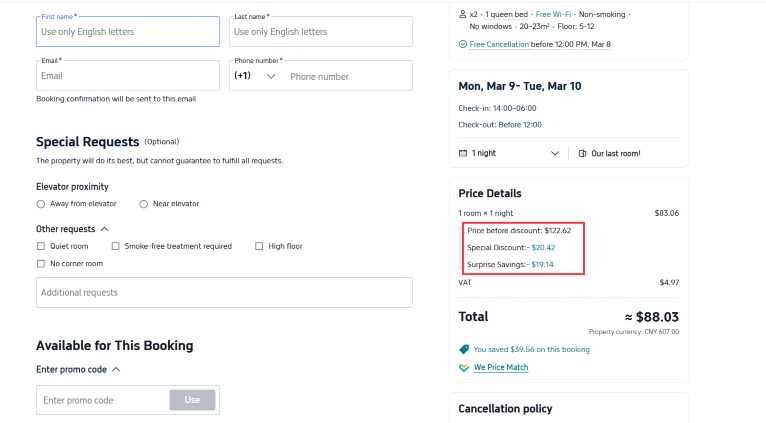The height and width of the screenshot is (423, 766).
Task: Click the Price Match heart icon
Action: 464,367
